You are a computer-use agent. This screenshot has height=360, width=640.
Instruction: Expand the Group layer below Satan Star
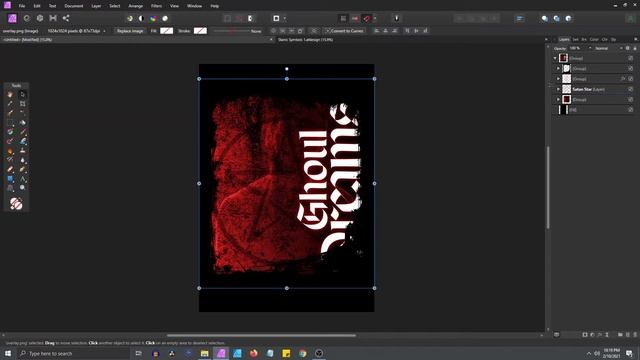(558, 100)
